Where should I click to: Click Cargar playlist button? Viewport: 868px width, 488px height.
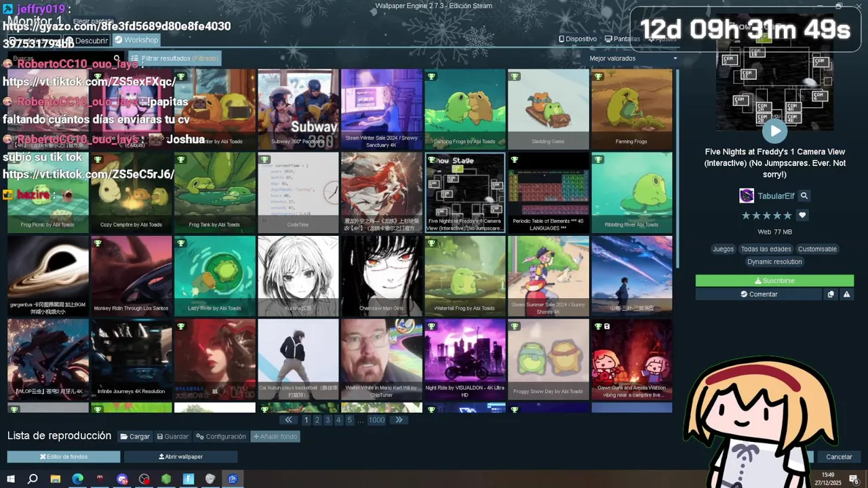click(x=135, y=436)
